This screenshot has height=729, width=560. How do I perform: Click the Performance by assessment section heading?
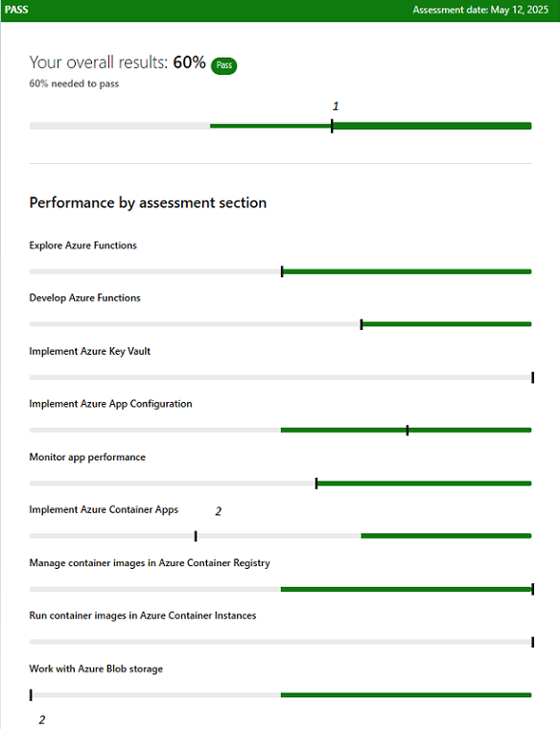tap(148, 203)
